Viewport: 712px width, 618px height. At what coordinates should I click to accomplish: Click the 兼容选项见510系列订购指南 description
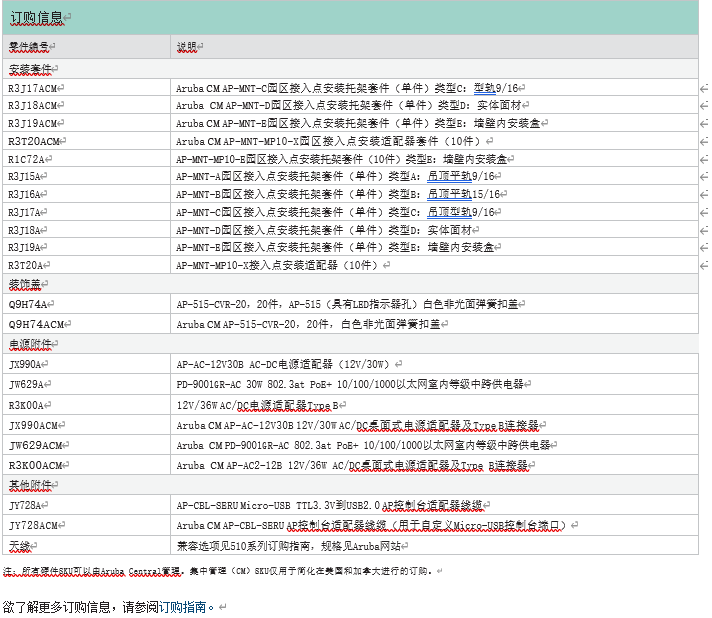pyautogui.click(x=288, y=545)
